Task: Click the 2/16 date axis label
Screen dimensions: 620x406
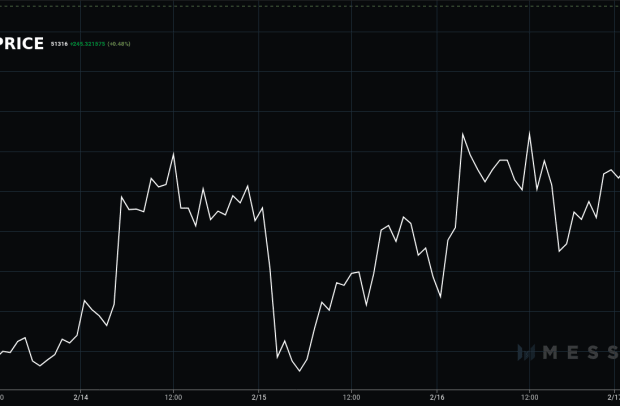Action: coord(437,397)
